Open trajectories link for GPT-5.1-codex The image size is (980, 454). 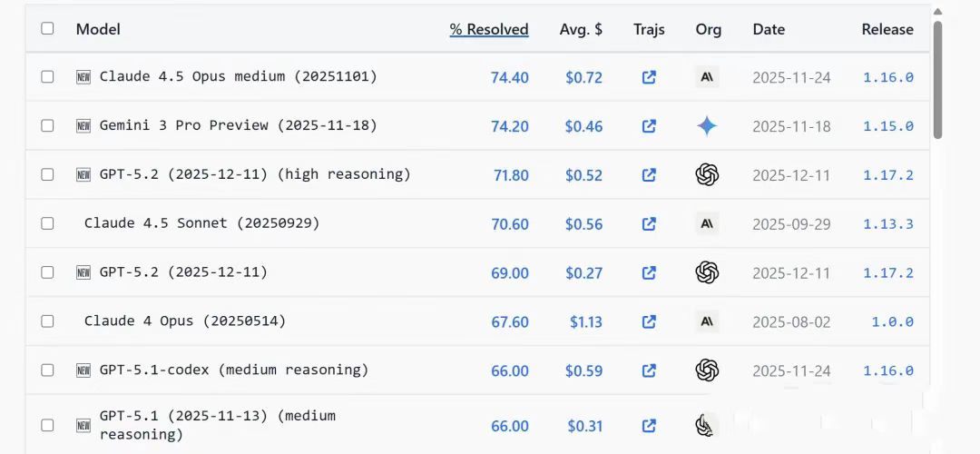click(649, 370)
